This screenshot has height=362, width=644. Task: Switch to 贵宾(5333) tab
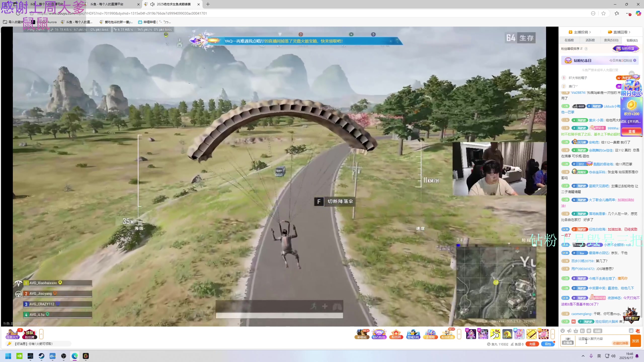click(x=611, y=40)
